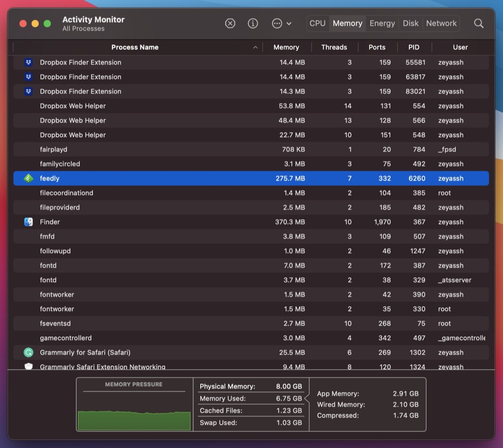Select the feedly process name
Viewport: 503px width, 448px height.
coord(49,178)
